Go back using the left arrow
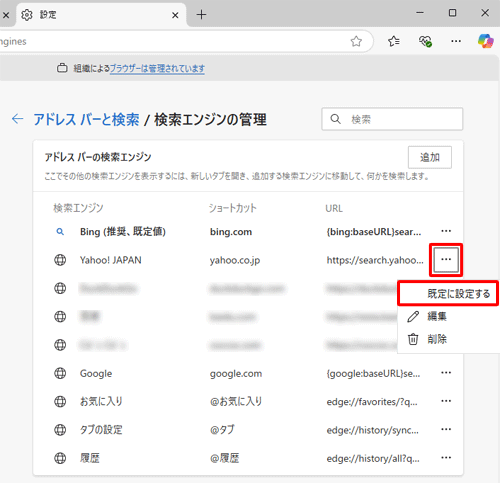The height and width of the screenshot is (483, 500). point(17,119)
